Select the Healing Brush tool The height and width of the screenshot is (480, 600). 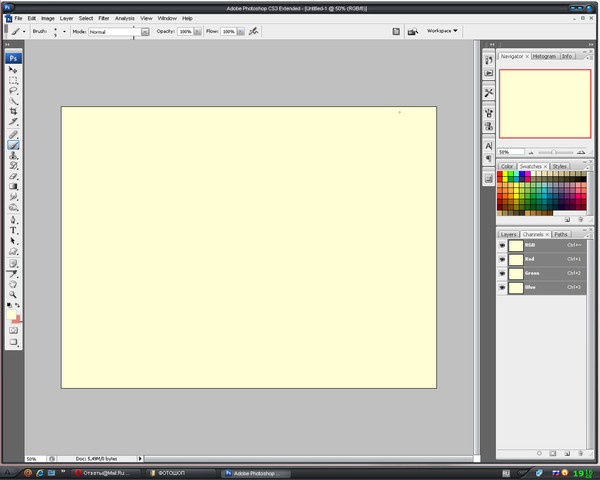point(13,134)
